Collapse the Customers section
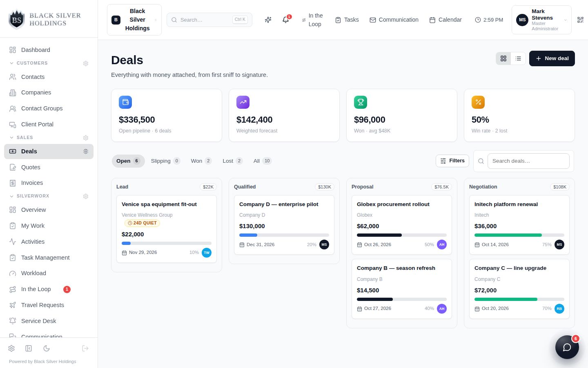Image resolution: width=588 pixels, height=368 pixels. tap(28, 63)
